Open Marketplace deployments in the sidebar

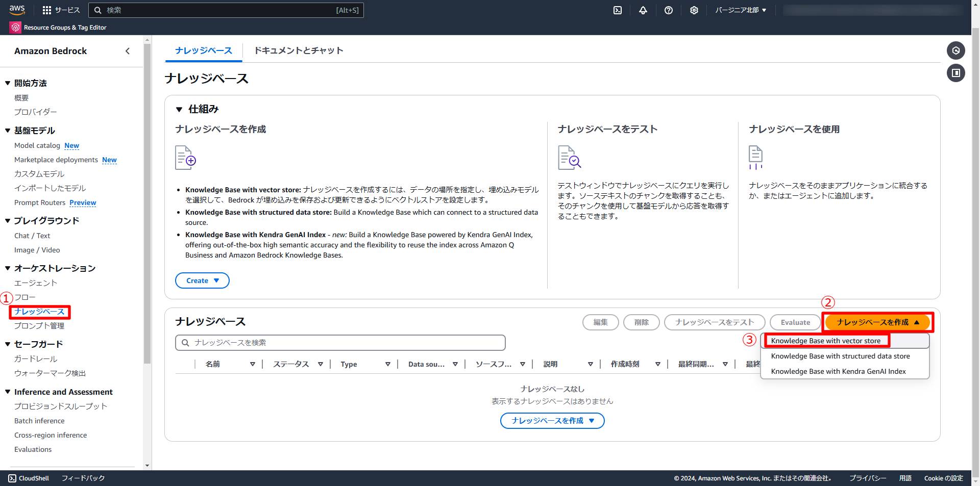click(x=56, y=160)
